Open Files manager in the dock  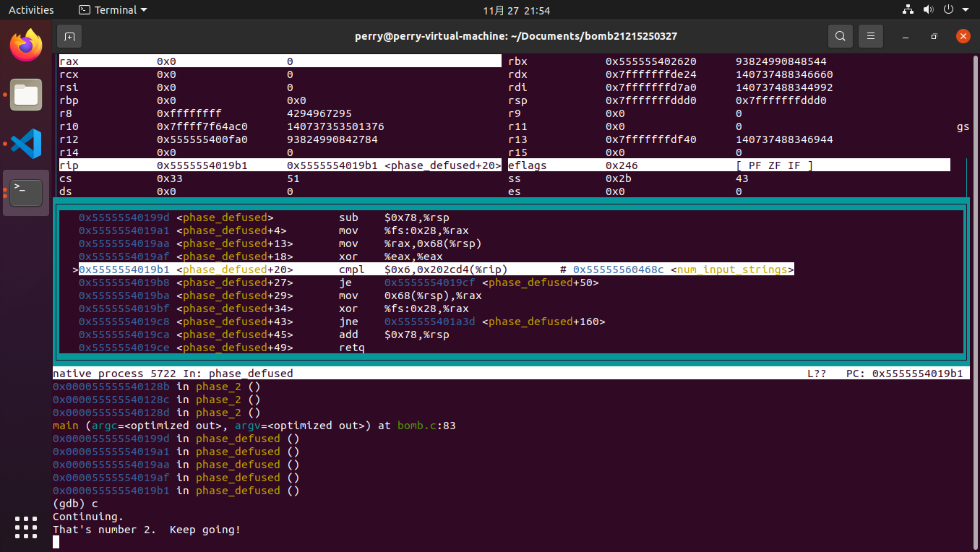point(26,95)
